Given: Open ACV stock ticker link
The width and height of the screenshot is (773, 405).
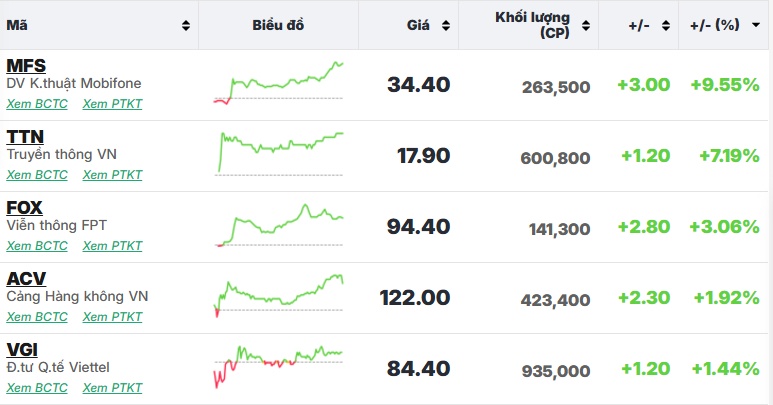Looking at the screenshot, I should pos(26,279).
